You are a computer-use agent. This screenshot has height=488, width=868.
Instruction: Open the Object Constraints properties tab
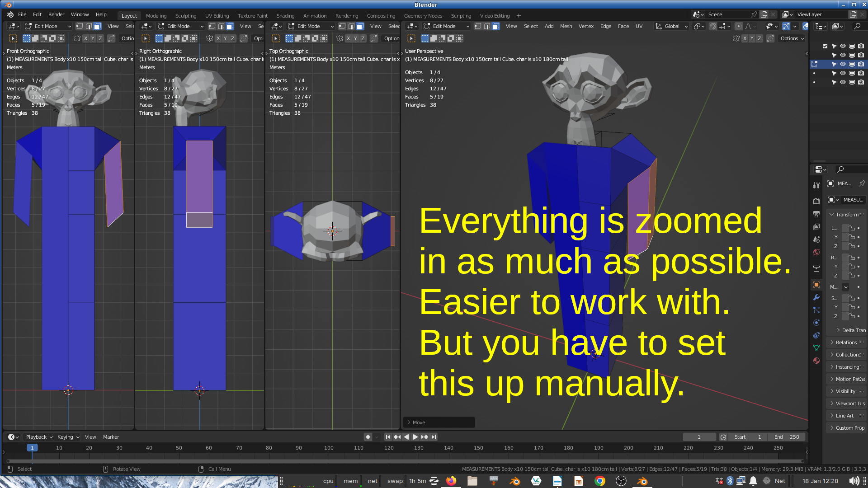816,335
